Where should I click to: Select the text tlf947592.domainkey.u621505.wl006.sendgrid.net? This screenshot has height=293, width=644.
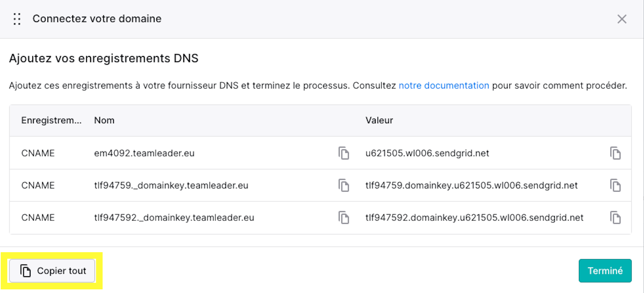(474, 218)
